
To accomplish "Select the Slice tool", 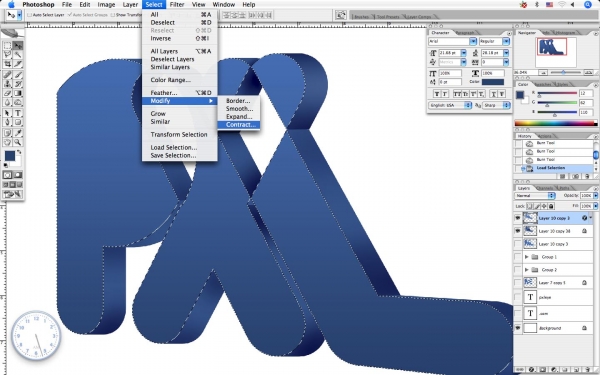I will [x=18, y=64].
